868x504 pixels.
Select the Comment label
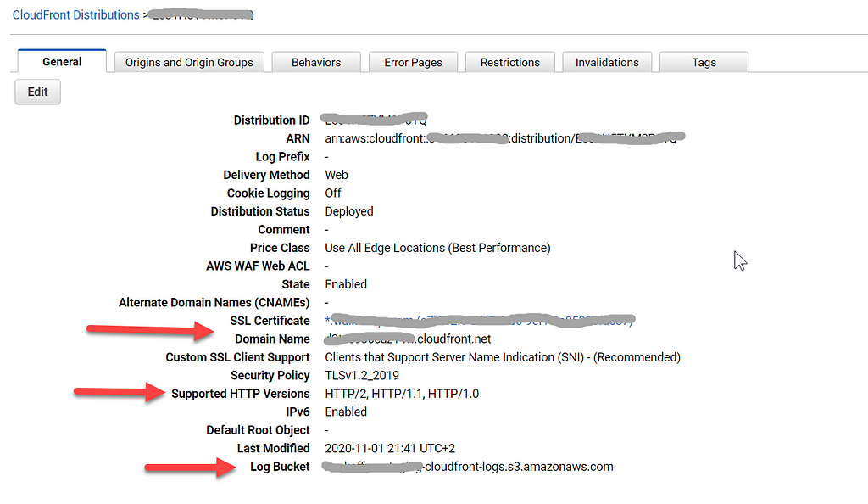(283, 230)
